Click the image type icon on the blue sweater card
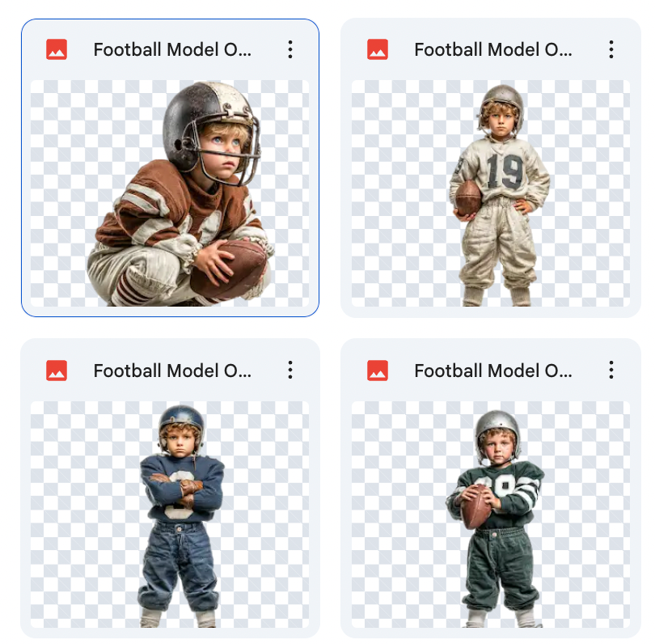The image size is (655, 644). 57,371
